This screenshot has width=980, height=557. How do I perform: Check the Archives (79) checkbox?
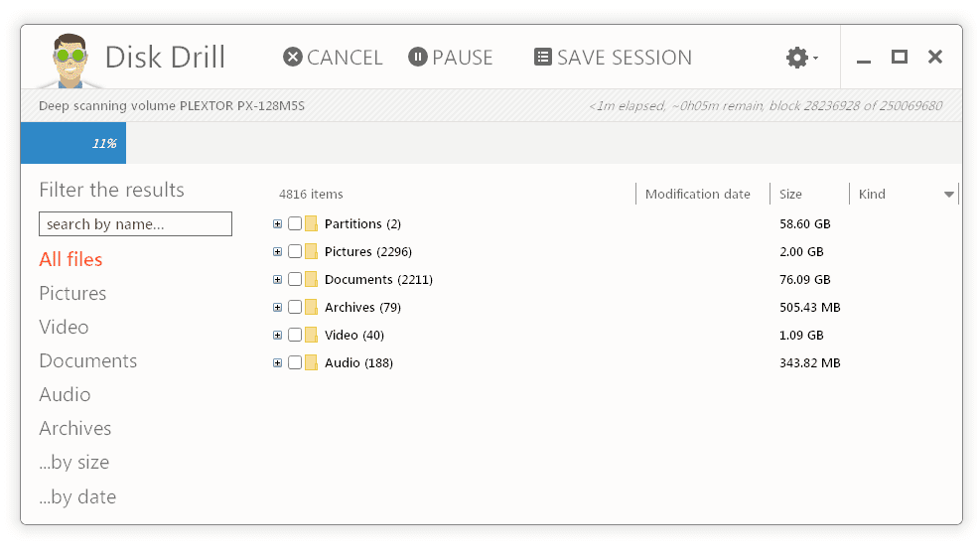(295, 307)
